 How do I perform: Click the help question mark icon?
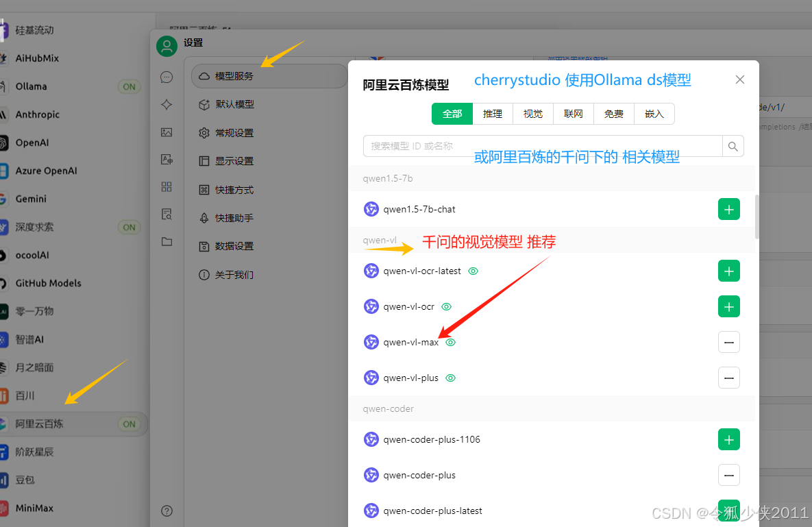click(x=167, y=511)
